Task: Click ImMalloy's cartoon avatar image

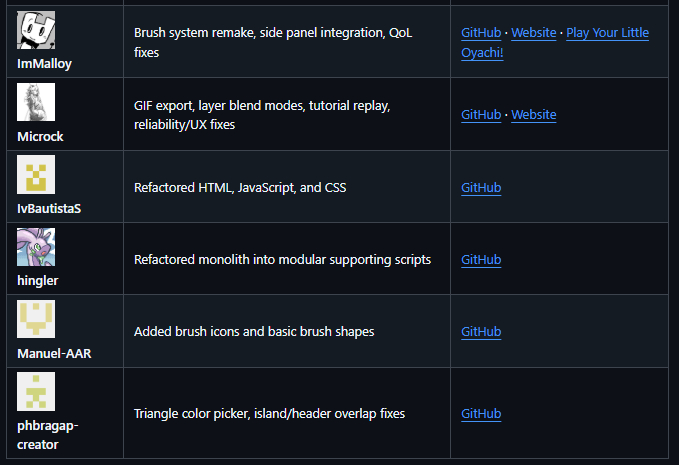Action: 36,30
